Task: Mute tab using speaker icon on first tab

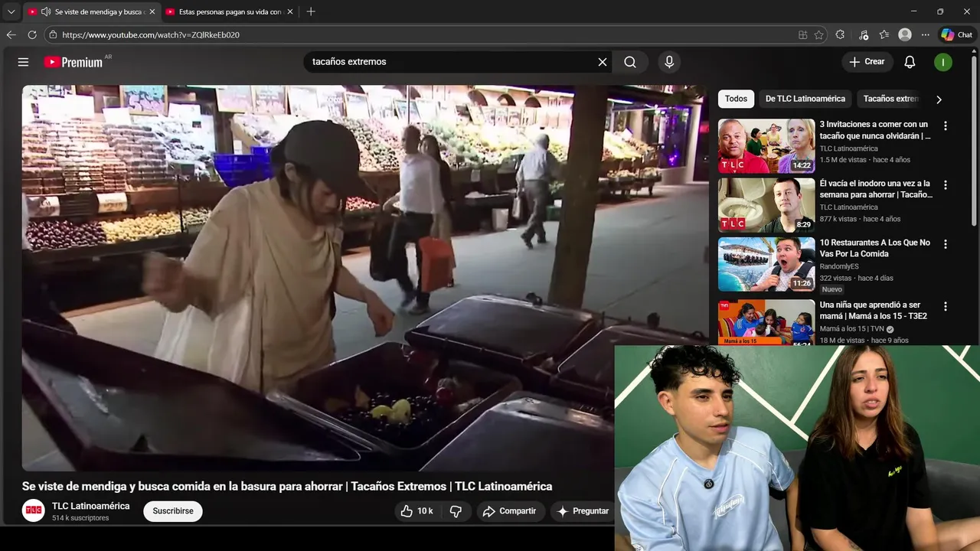Action: pyautogui.click(x=46, y=11)
